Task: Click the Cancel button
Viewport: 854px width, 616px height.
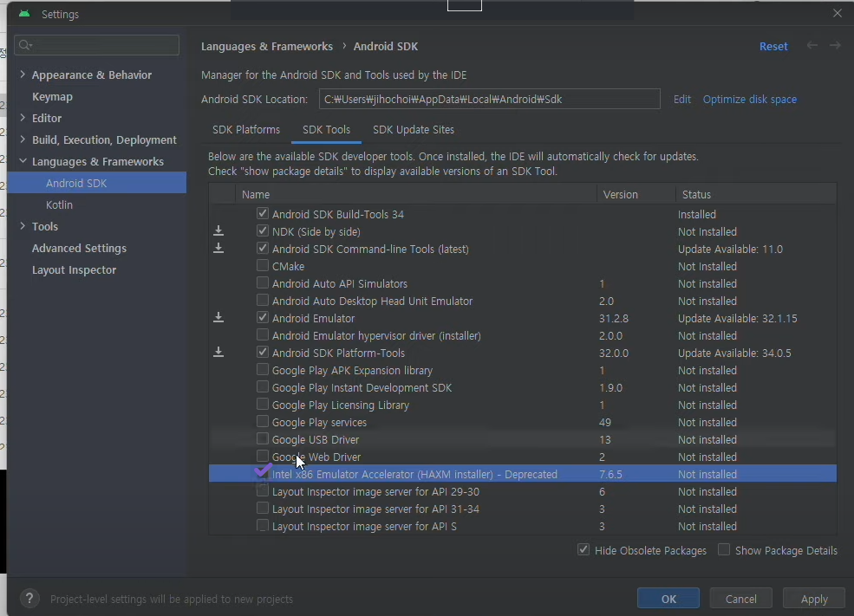Action: pyautogui.click(x=740, y=599)
